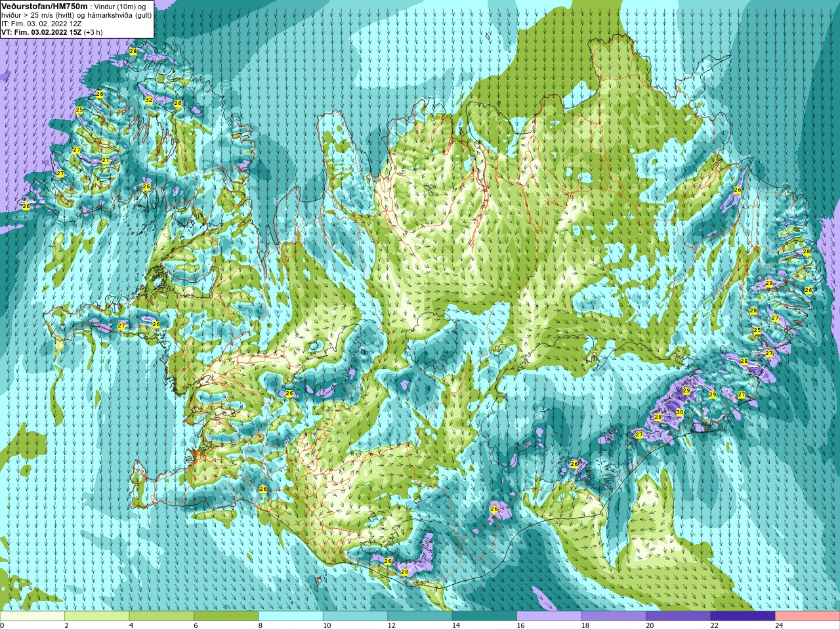Pick the 8–10 pale cyan legend swatch
The image size is (840, 630).
291,616
